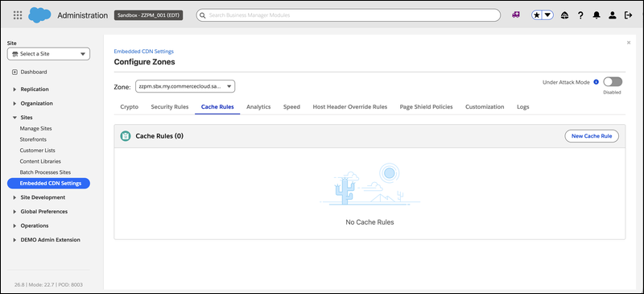Click the favorites star icon
This screenshot has height=294, width=644.
(537, 15)
